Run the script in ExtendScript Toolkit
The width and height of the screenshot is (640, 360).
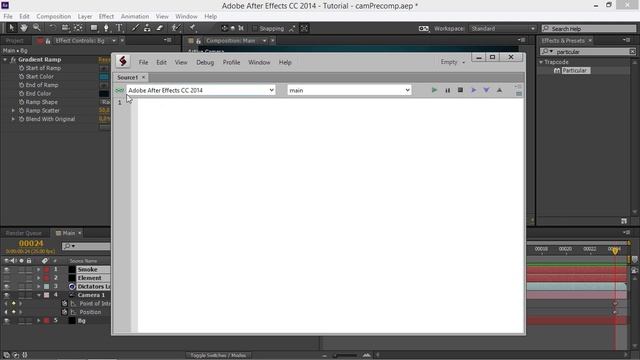[434, 90]
